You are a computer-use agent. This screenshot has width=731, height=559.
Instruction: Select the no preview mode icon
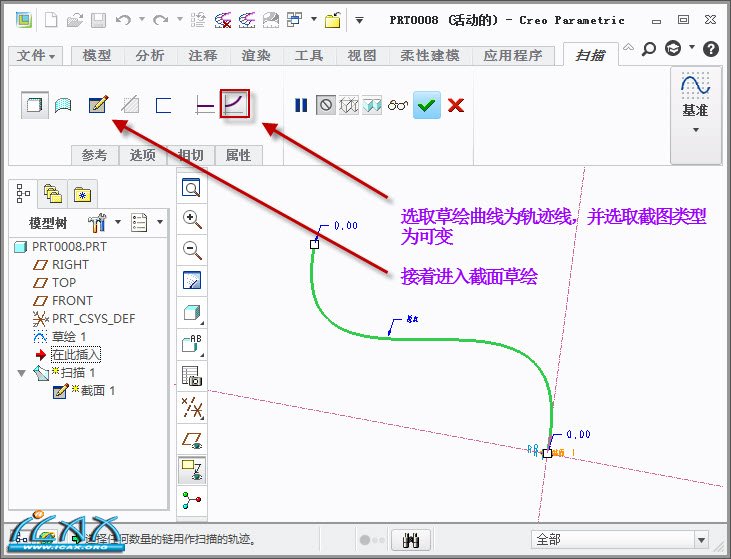[x=326, y=105]
